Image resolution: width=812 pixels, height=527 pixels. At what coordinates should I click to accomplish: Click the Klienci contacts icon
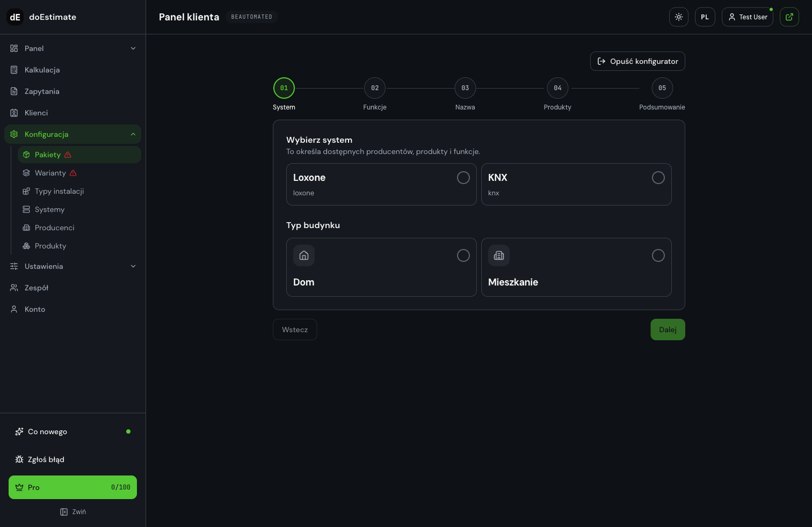coord(14,113)
